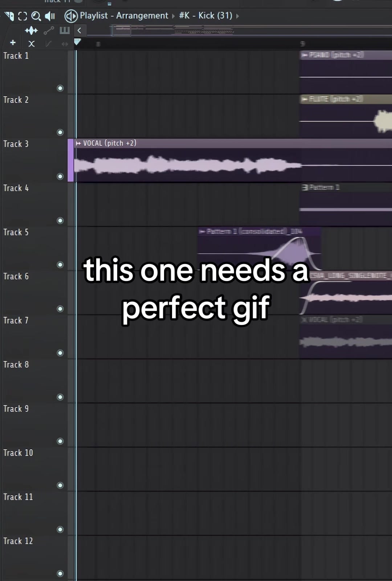Select the VOCAL (pitch +2) clip on Track 3
Image resolution: width=392 pixels, height=581 pixels.
pyautogui.click(x=233, y=160)
